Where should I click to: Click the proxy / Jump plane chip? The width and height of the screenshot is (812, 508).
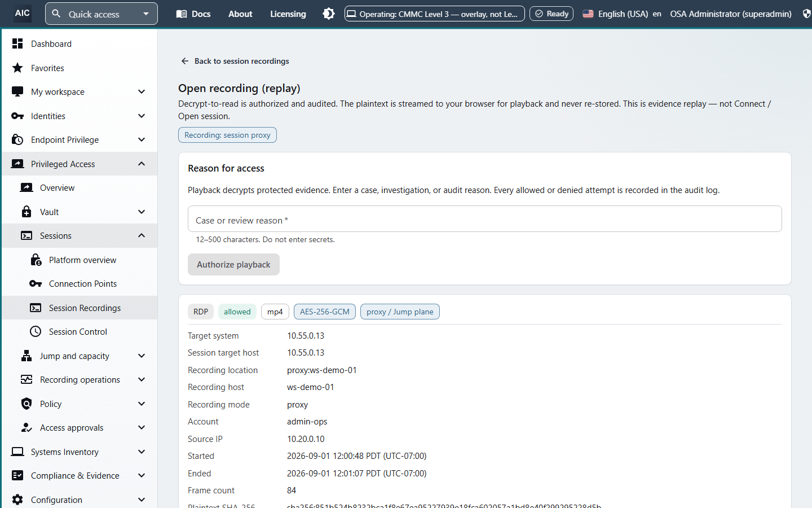pos(400,312)
